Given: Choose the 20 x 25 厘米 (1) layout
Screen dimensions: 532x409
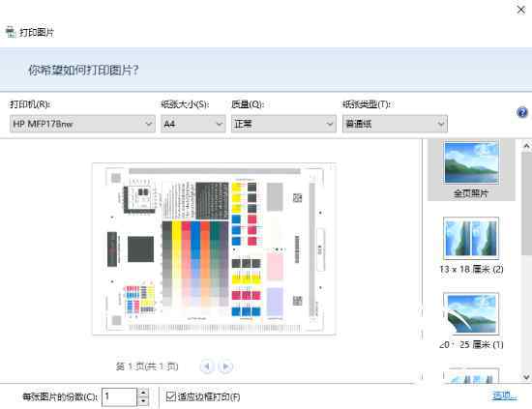Looking at the screenshot, I should (471, 320).
